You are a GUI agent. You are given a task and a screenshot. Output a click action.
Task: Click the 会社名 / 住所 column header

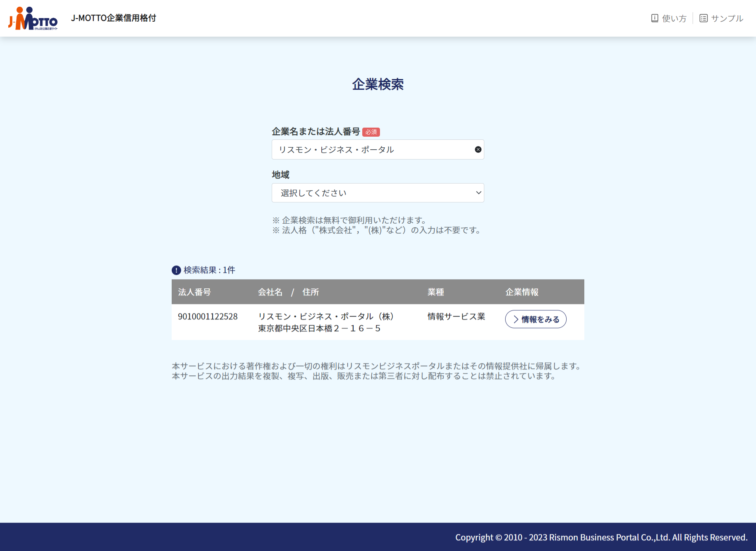(x=289, y=292)
